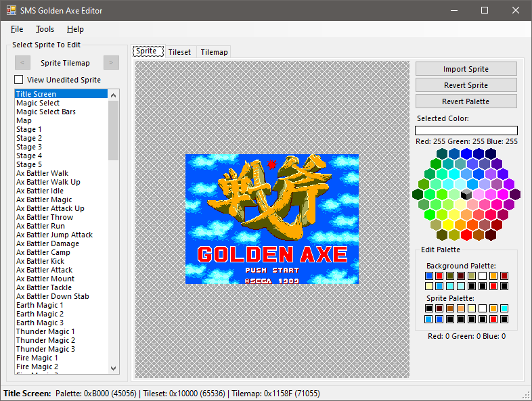The height and width of the screenshot is (401, 532).
Task: Select Magic Select in sprite list
Action: [x=62, y=103]
